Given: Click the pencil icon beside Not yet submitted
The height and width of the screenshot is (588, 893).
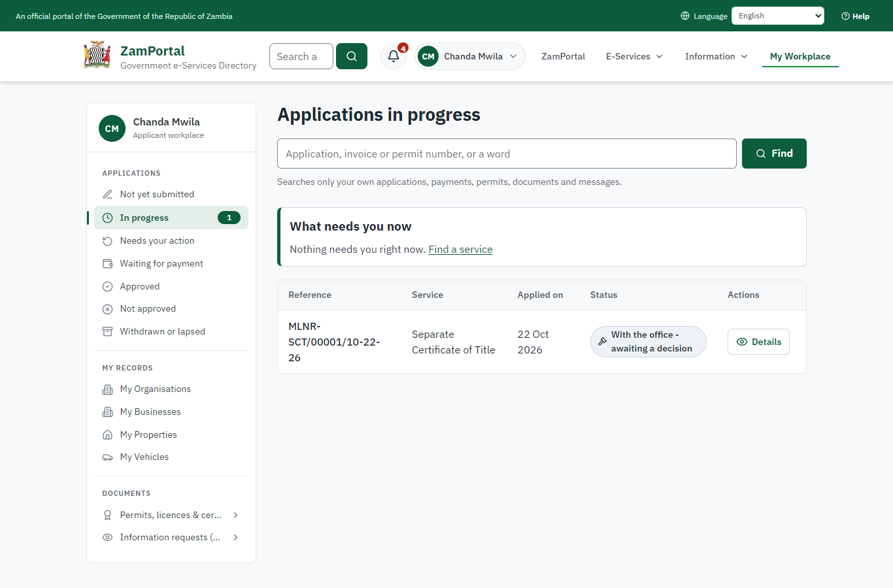Looking at the screenshot, I should tap(108, 194).
